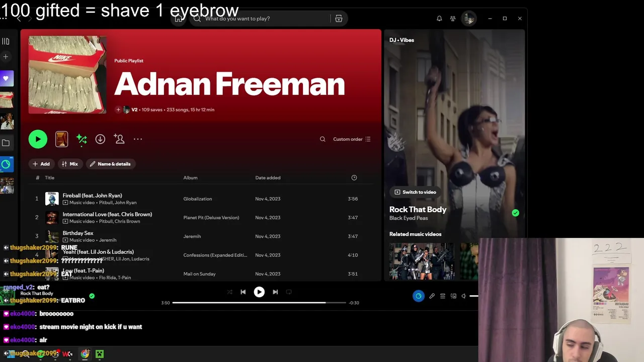The height and width of the screenshot is (362, 644).
Task: Click the Adnan Freeman playlist cover image
Action: (x=67, y=75)
